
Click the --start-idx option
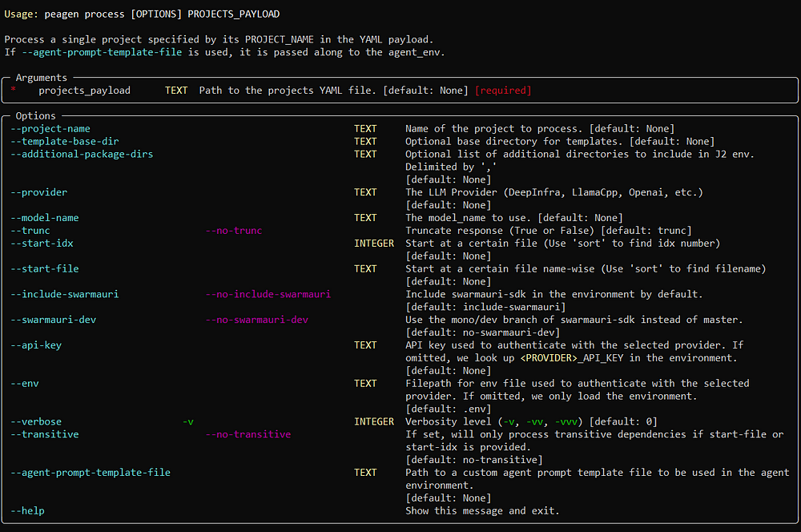[42, 244]
